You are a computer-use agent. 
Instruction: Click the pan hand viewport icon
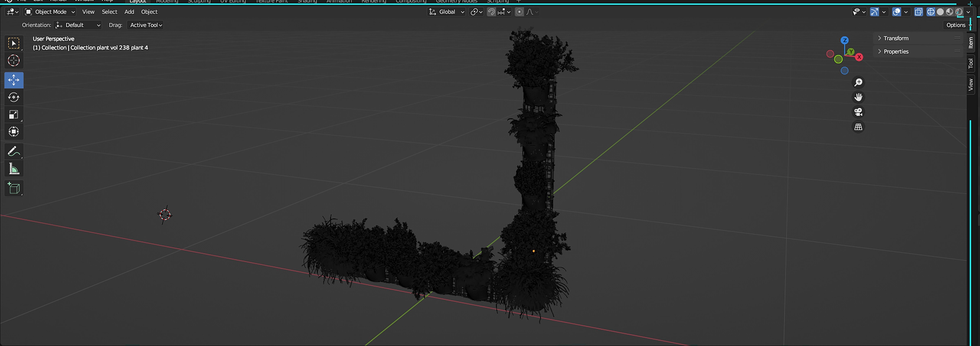tap(858, 97)
